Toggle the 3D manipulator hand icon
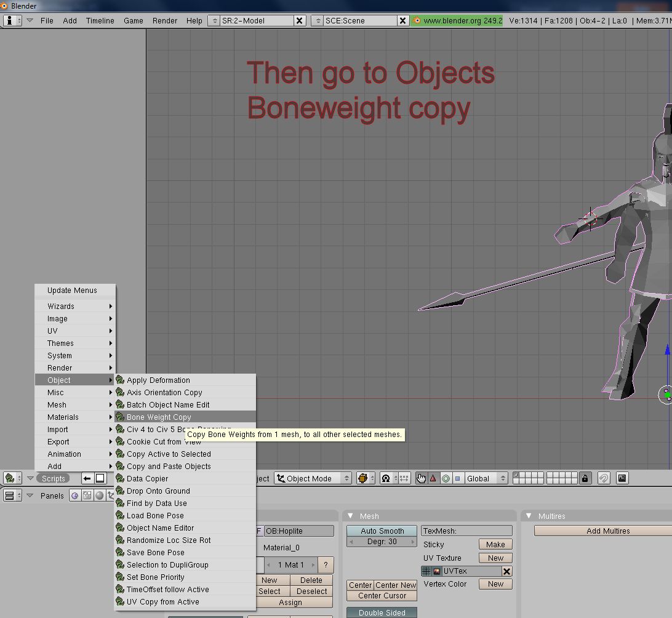The height and width of the screenshot is (618, 672). point(422,478)
